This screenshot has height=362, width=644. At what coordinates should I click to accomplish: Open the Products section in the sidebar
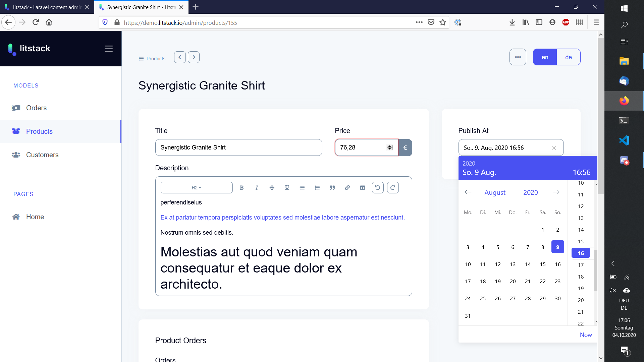(39, 131)
